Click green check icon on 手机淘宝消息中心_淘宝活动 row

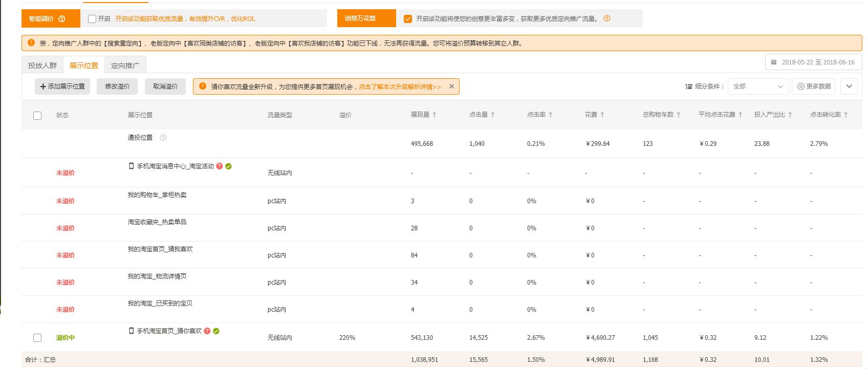[229, 166]
